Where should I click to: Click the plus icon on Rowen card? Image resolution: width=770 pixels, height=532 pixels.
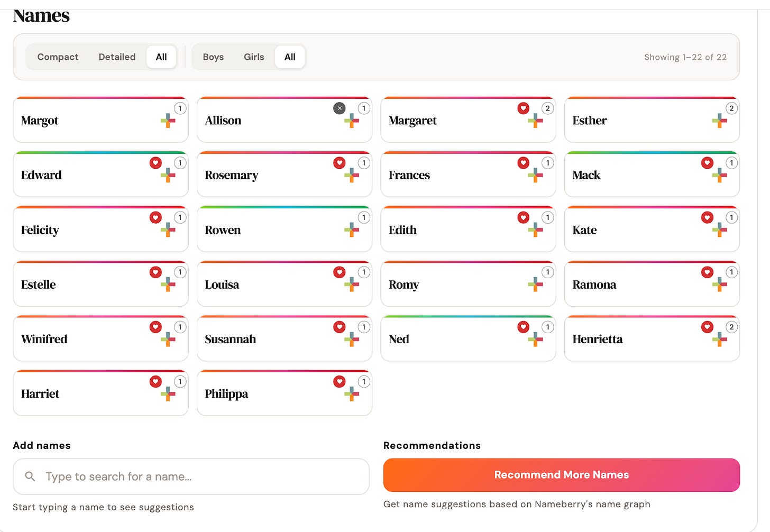click(x=352, y=230)
